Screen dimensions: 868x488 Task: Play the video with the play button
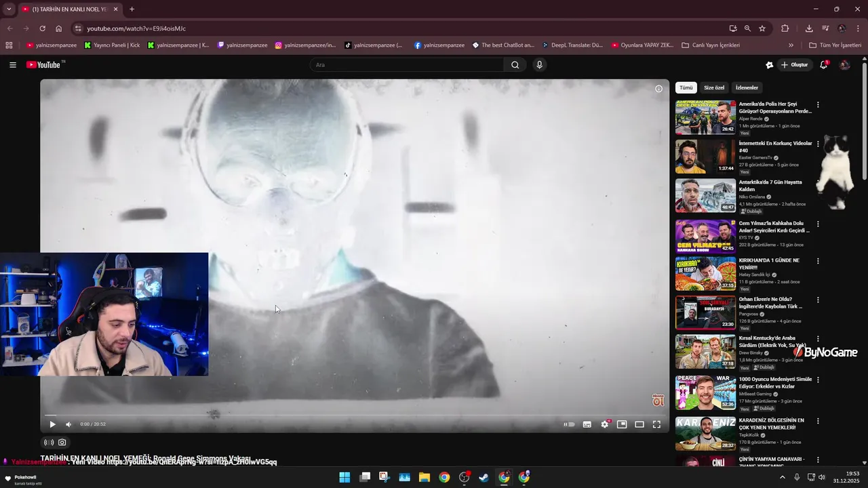coord(52,424)
